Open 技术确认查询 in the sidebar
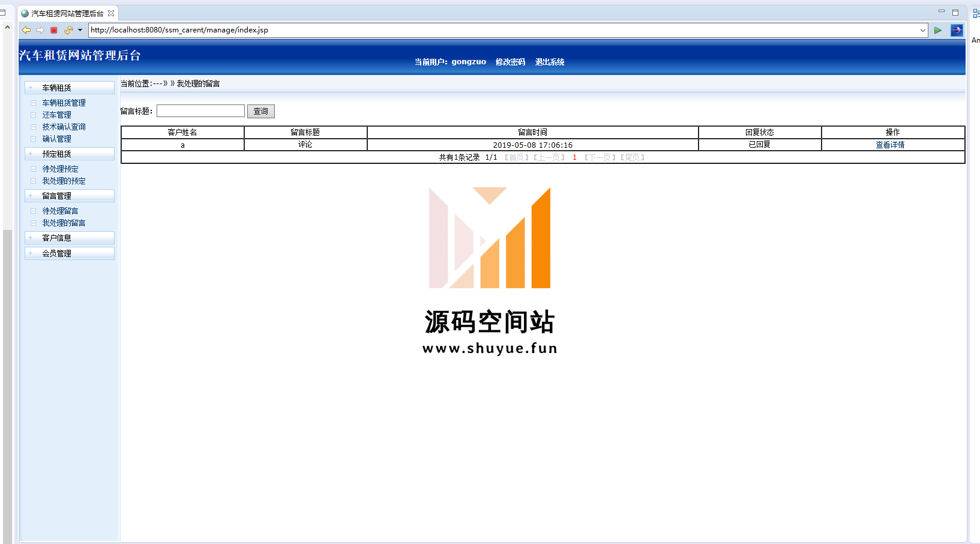This screenshot has width=980, height=544. (64, 127)
